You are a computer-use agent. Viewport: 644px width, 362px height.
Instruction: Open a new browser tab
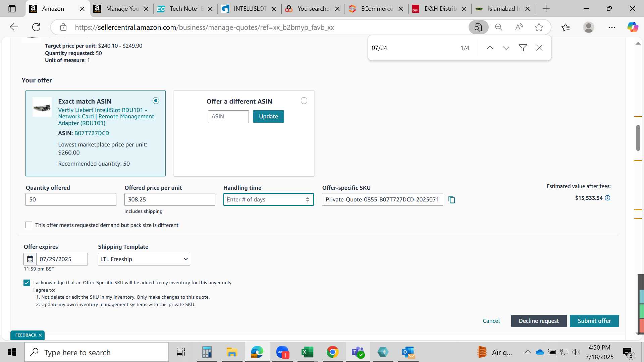pos(546,9)
